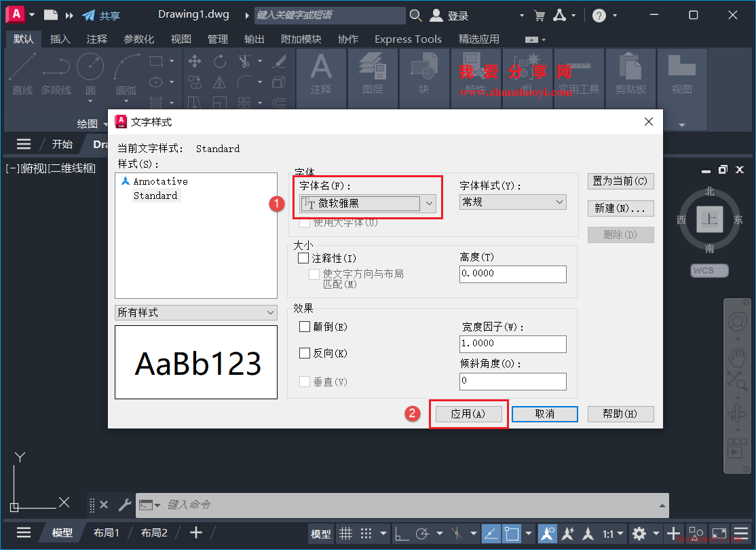Toggle 2D object snap in status bar

(512, 534)
